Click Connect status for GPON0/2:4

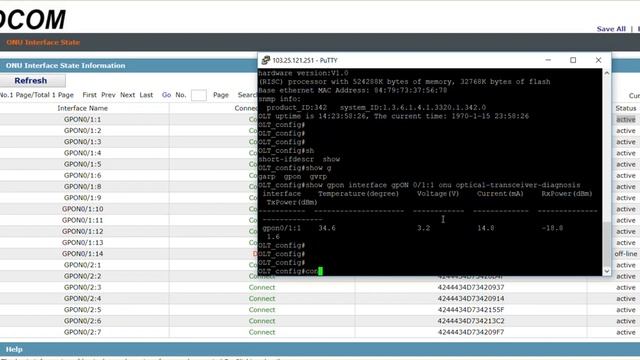click(262, 298)
